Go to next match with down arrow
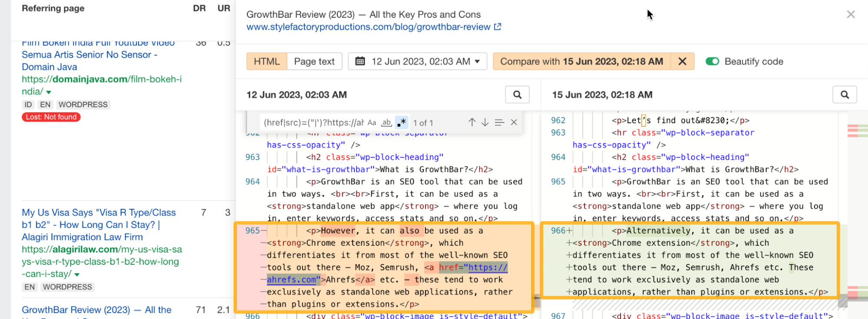The height and width of the screenshot is (319, 868). click(485, 123)
